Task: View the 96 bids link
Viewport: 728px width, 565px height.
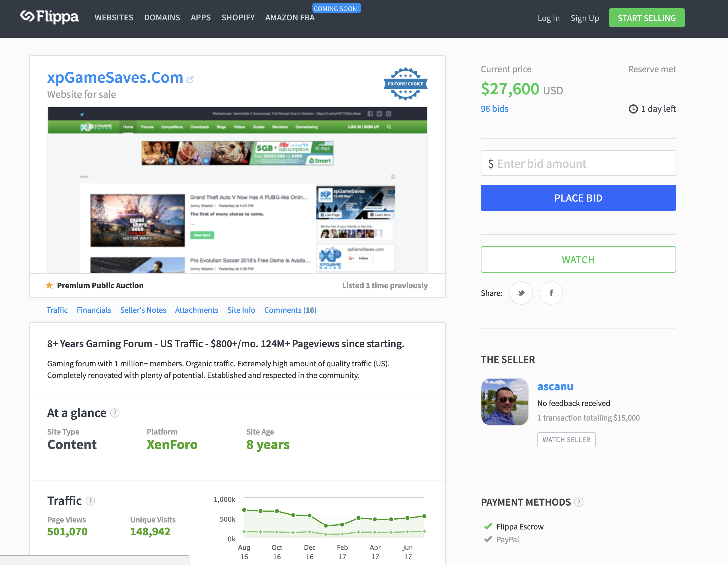Action: [x=494, y=109]
